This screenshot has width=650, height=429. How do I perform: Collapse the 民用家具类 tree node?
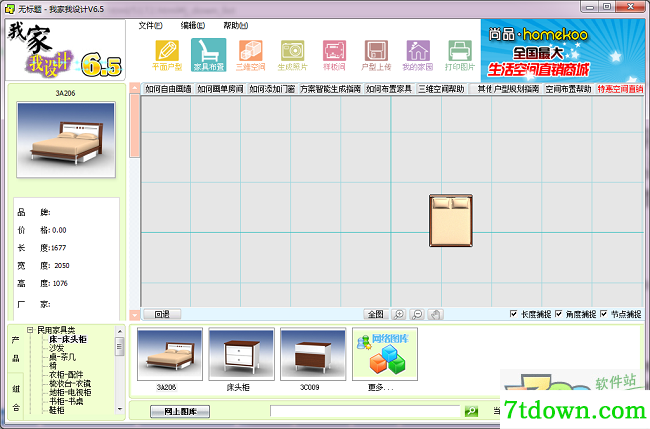(30, 330)
